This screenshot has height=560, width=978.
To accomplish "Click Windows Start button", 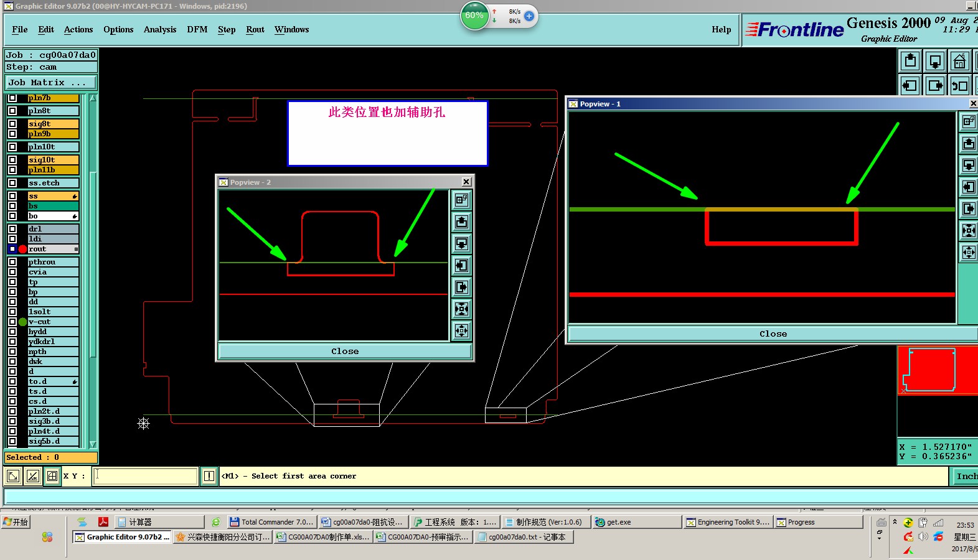I will tap(16, 522).
